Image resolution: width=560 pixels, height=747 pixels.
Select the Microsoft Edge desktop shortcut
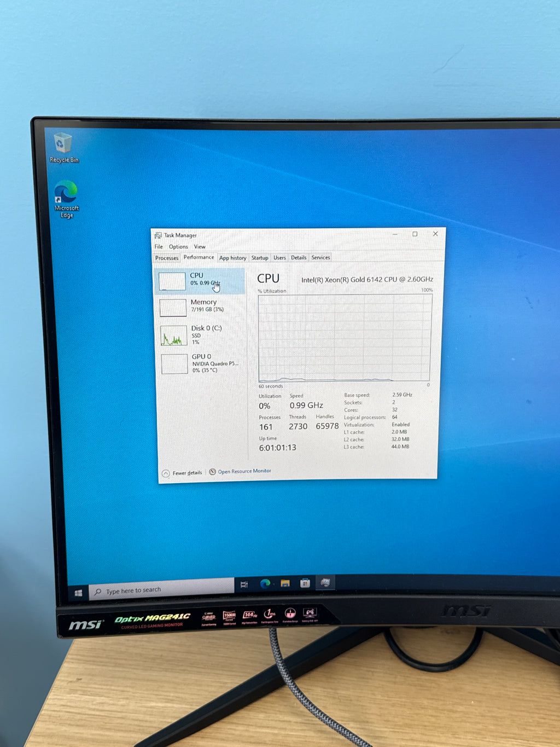tap(66, 199)
